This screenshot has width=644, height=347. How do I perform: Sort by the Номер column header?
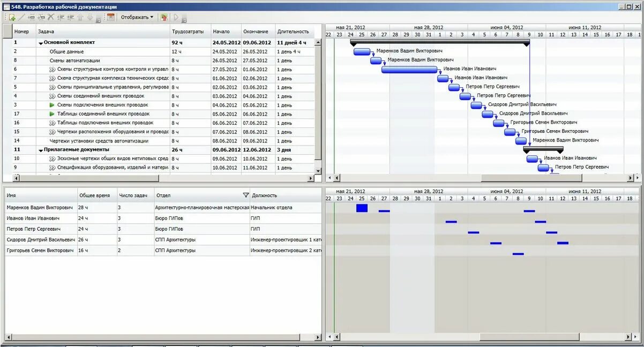pos(24,32)
